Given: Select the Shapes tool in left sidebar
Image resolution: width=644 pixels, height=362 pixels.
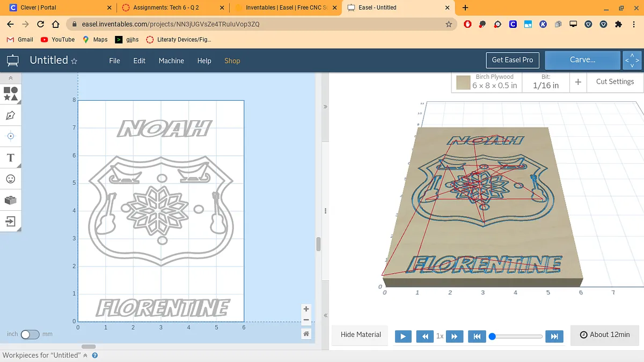Looking at the screenshot, I should [x=11, y=94].
